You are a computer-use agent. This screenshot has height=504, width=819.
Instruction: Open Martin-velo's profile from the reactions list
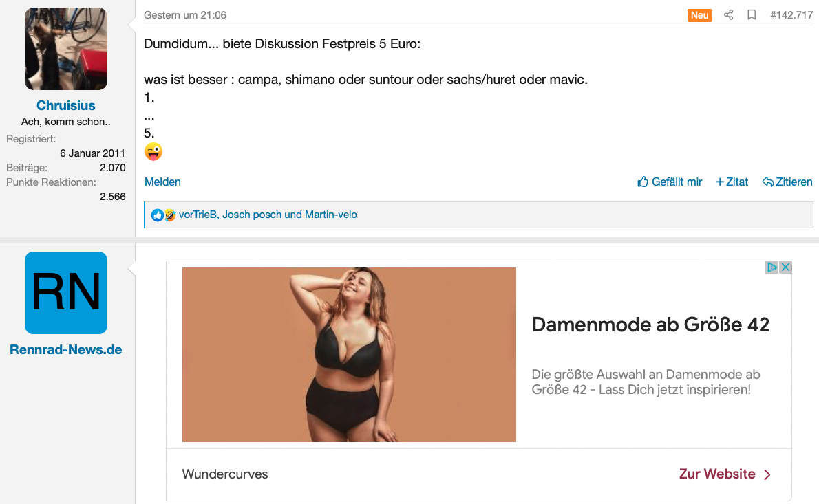(x=330, y=215)
